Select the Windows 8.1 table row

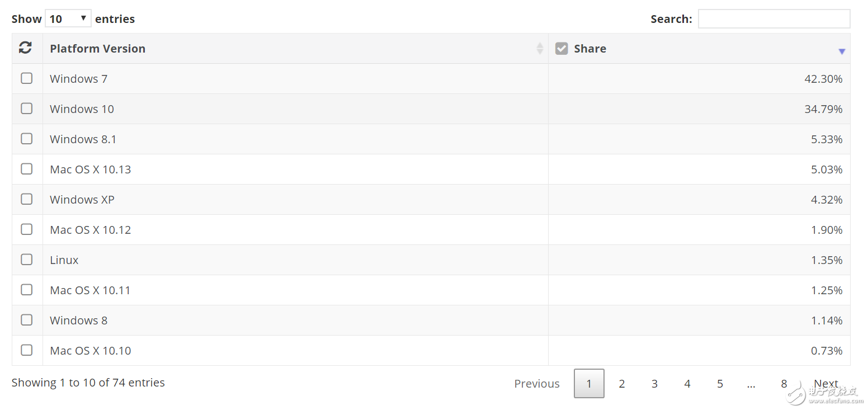tap(431, 139)
